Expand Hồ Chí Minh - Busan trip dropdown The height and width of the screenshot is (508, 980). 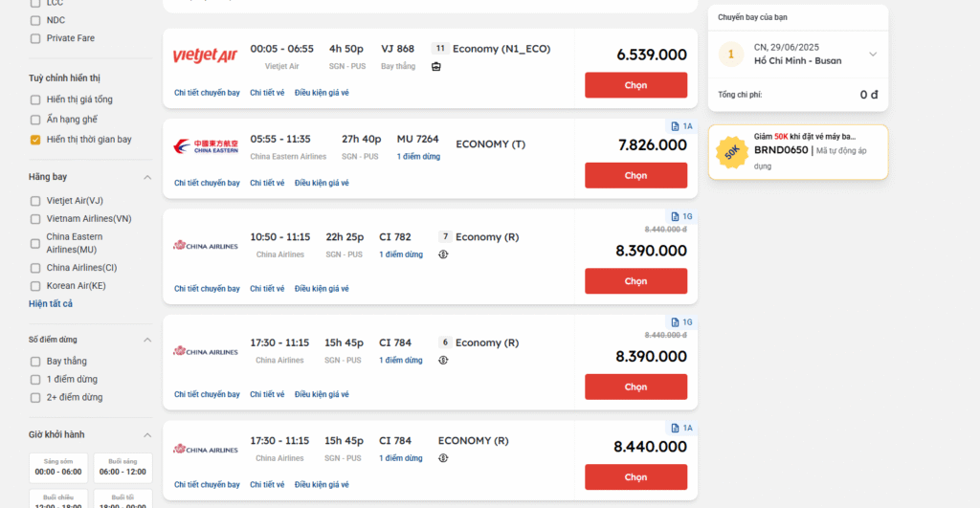point(873,55)
